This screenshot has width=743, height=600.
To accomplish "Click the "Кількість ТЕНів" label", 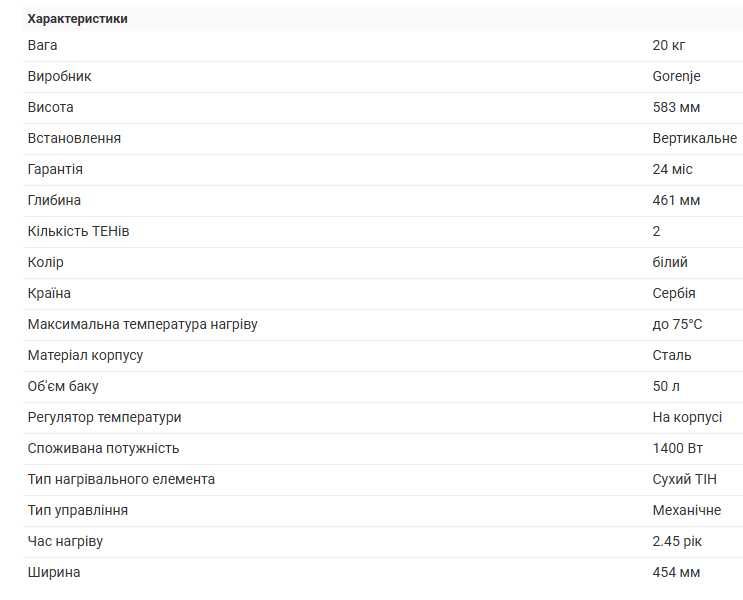I will [78, 231].
